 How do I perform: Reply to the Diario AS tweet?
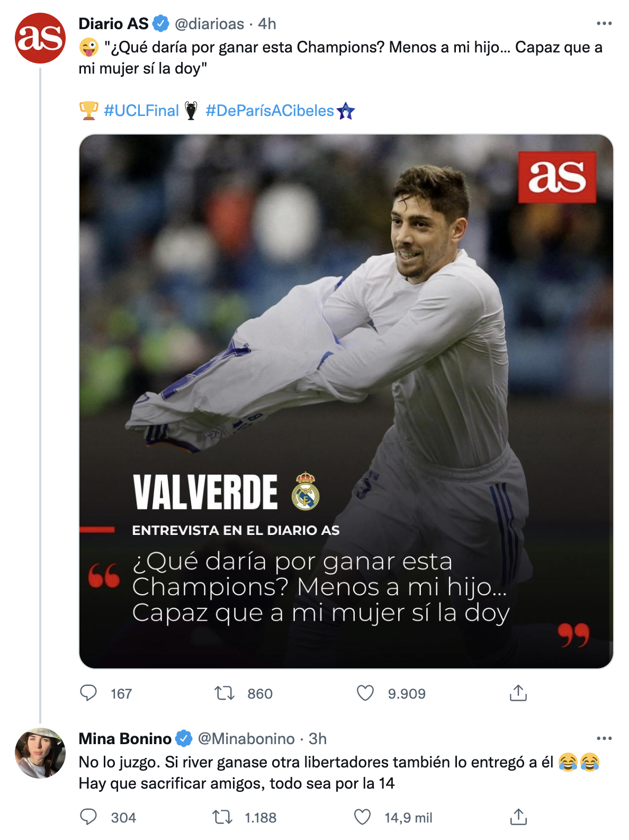(88, 693)
